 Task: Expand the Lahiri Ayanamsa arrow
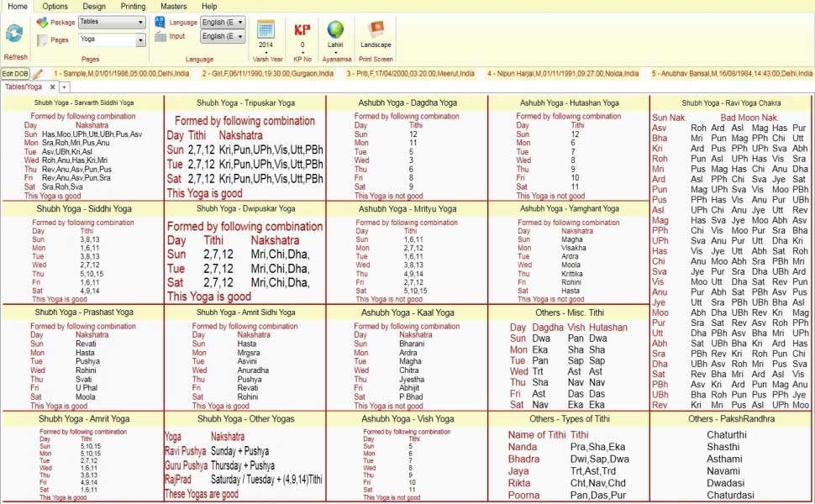(x=335, y=52)
